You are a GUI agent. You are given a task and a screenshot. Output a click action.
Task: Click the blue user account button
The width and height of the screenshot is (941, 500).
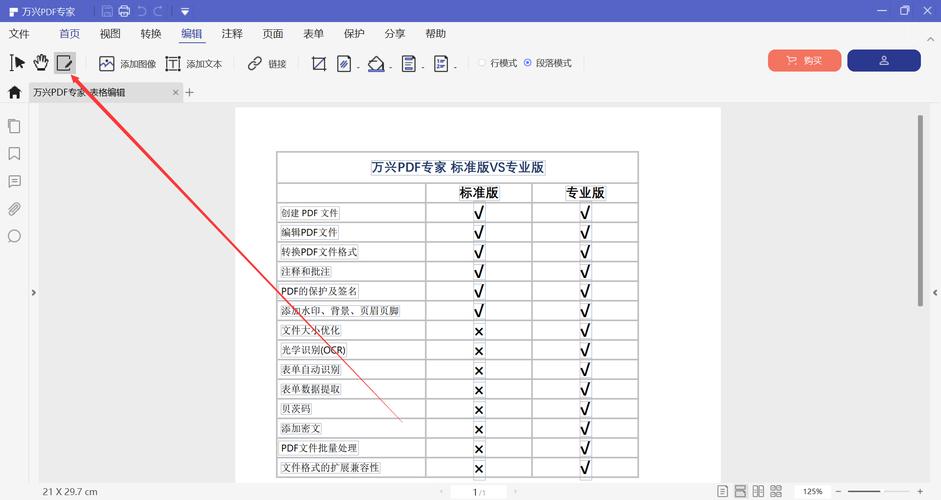(883, 61)
